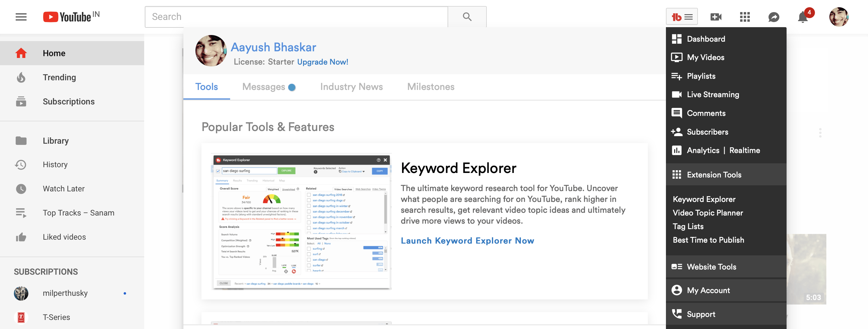Expand the Website Tools section
Image resolution: width=868 pixels, height=329 pixels.
click(726, 267)
